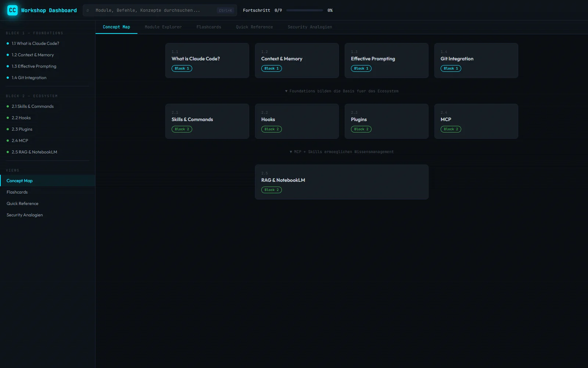Click Block 1 badge on Git Integration card

pyautogui.click(x=451, y=68)
